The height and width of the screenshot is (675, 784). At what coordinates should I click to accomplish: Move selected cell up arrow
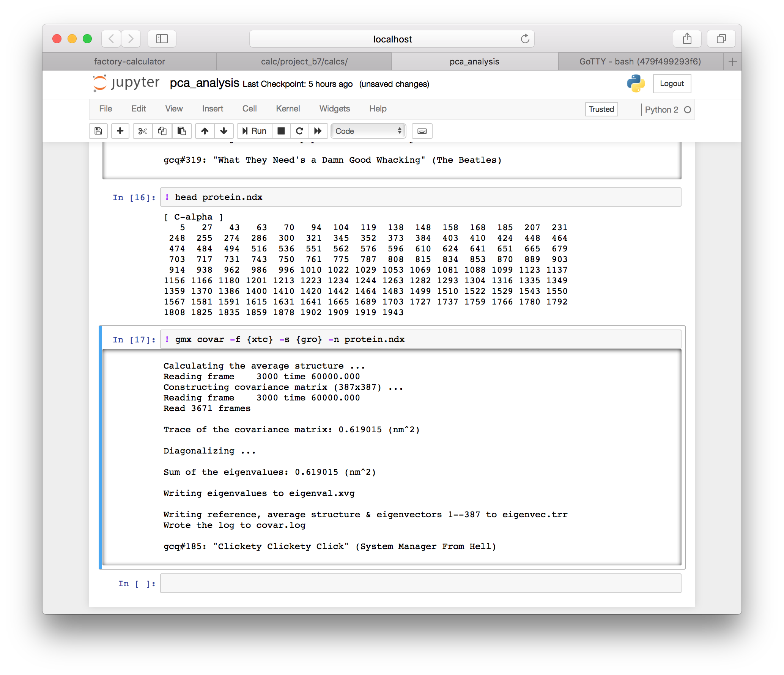click(x=205, y=131)
